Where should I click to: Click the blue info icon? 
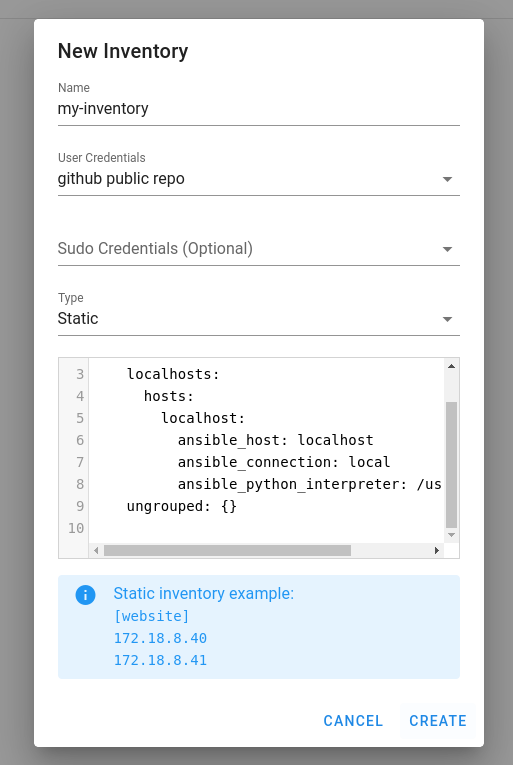pyautogui.click(x=85, y=595)
